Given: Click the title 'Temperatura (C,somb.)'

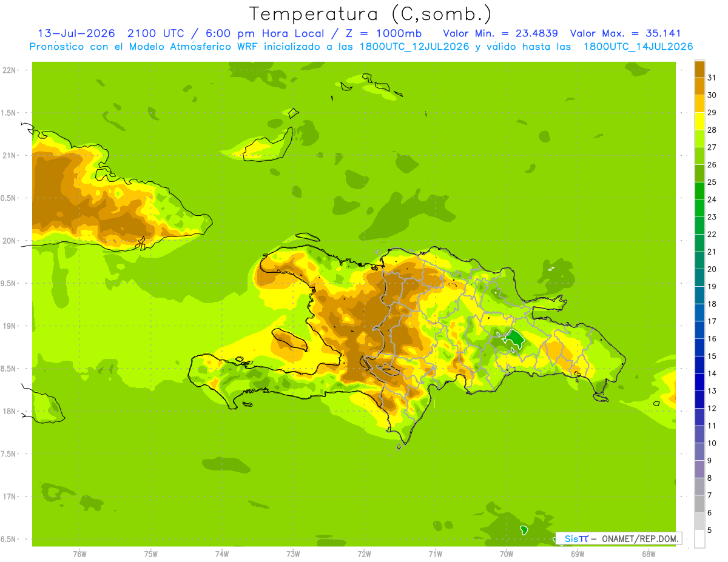Looking at the screenshot, I should [x=371, y=14].
